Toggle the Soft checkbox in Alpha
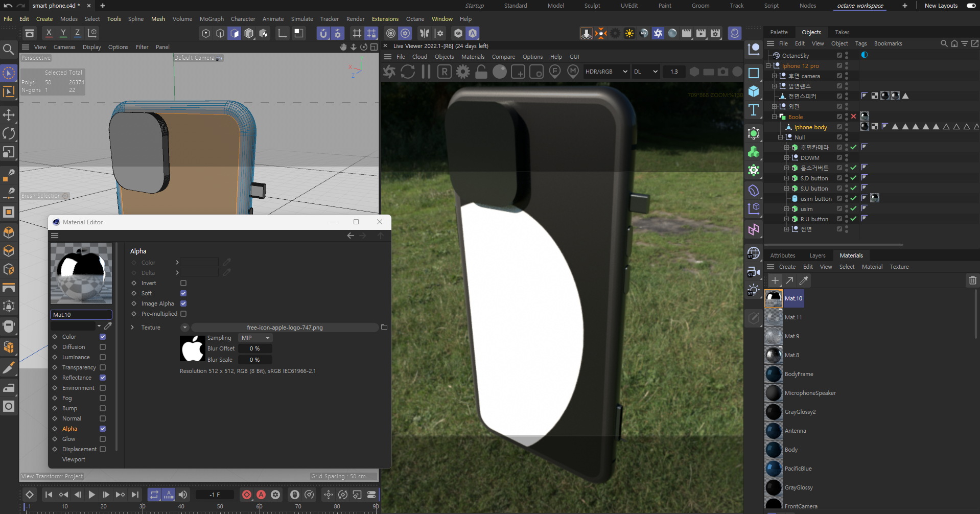 point(183,293)
